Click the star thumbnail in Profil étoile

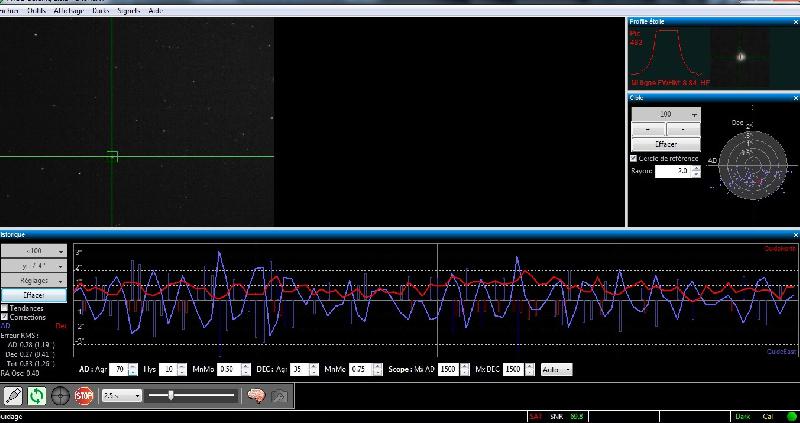point(740,57)
